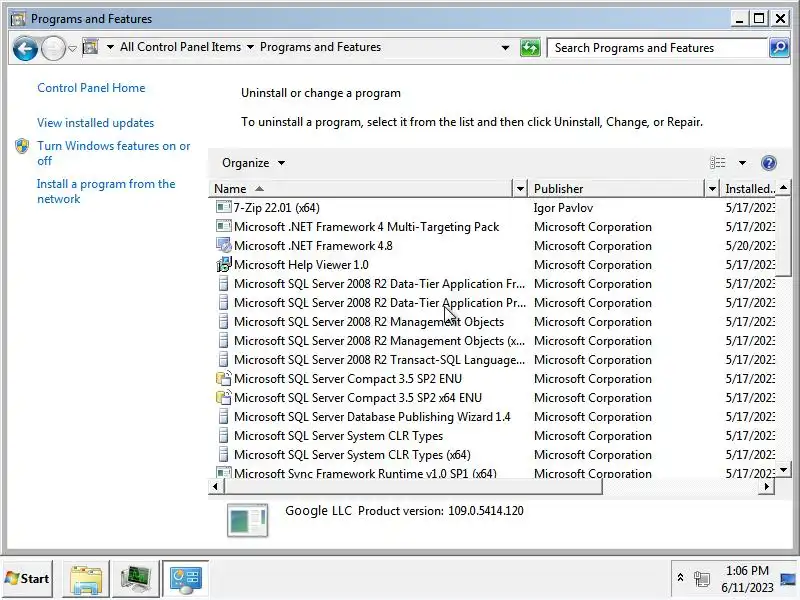This screenshot has width=800, height=600.
Task: Expand the arrow before All Control Panel Items
Action: pos(110,47)
